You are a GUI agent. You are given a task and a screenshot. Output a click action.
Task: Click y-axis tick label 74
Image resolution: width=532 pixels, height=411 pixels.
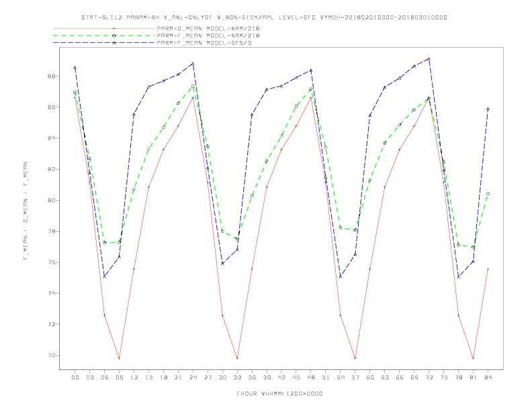52,293
